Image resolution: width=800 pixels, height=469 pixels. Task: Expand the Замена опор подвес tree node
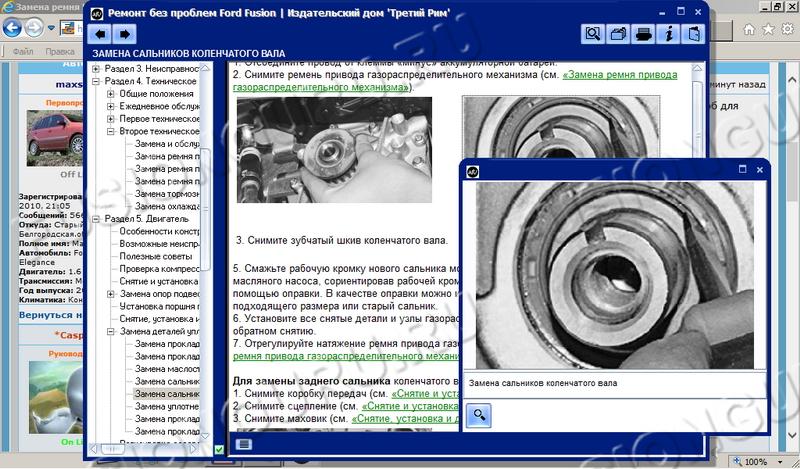pyautogui.click(x=111, y=294)
